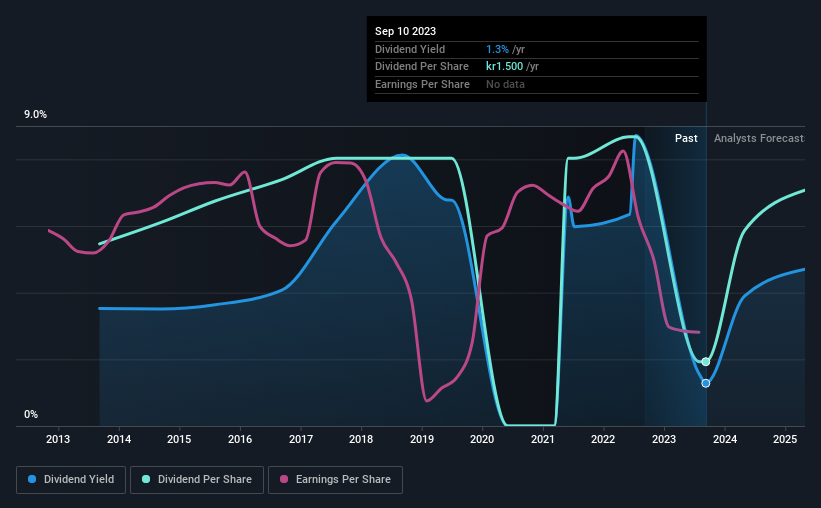Viewport: 821px width, 508px height.
Task: Click the pink Earnings Per Share legend dot
Action: coord(284,479)
